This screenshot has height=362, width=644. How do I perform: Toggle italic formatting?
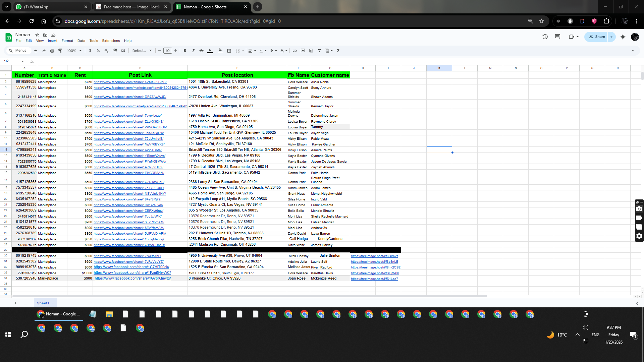[193, 51]
